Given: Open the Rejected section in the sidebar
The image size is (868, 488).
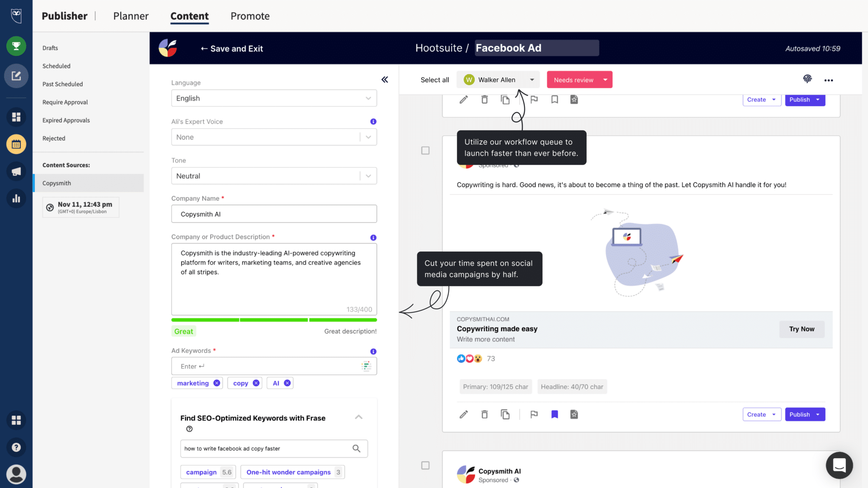Looking at the screenshot, I should pyautogui.click(x=53, y=138).
